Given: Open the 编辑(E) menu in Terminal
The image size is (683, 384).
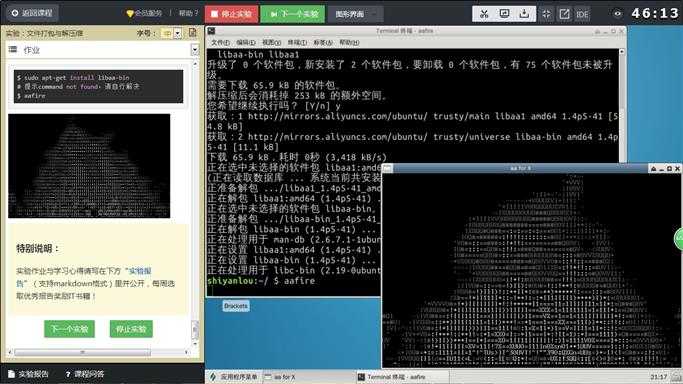Looking at the screenshot, I should pyautogui.click(x=246, y=42).
